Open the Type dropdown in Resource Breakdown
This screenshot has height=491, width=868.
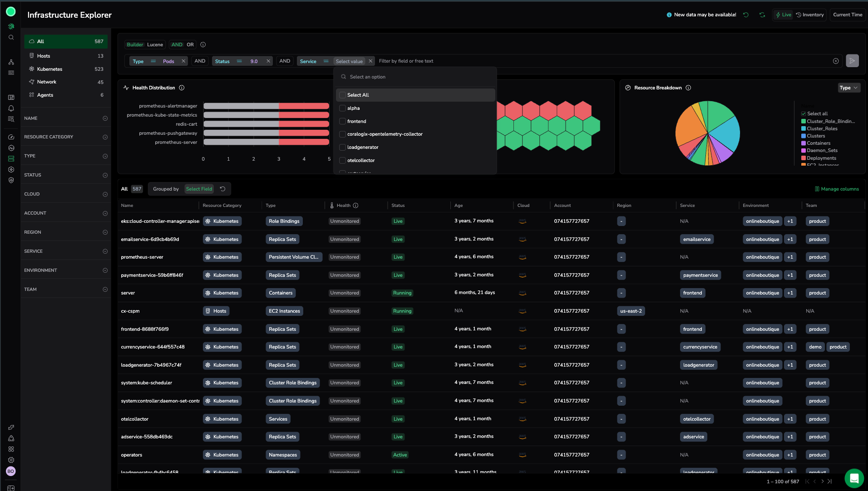(x=848, y=88)
